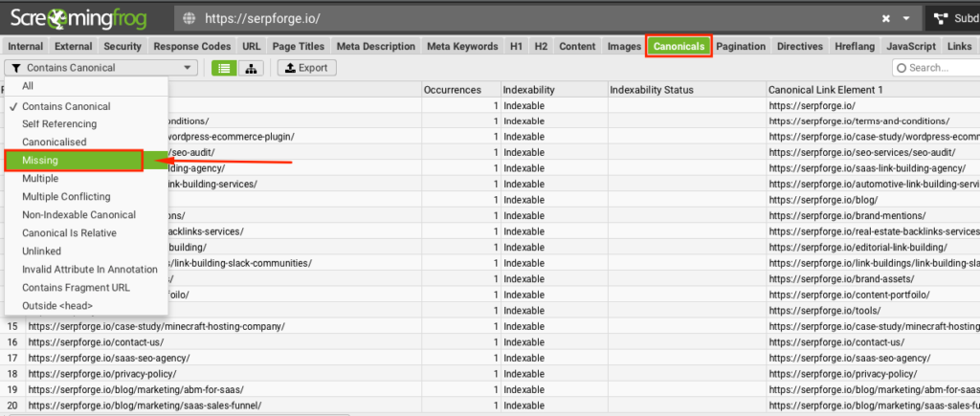This screenshot has width=980, height=416.
Task: Open the Meta Keywords tab
Action: [x=462, y=46]
